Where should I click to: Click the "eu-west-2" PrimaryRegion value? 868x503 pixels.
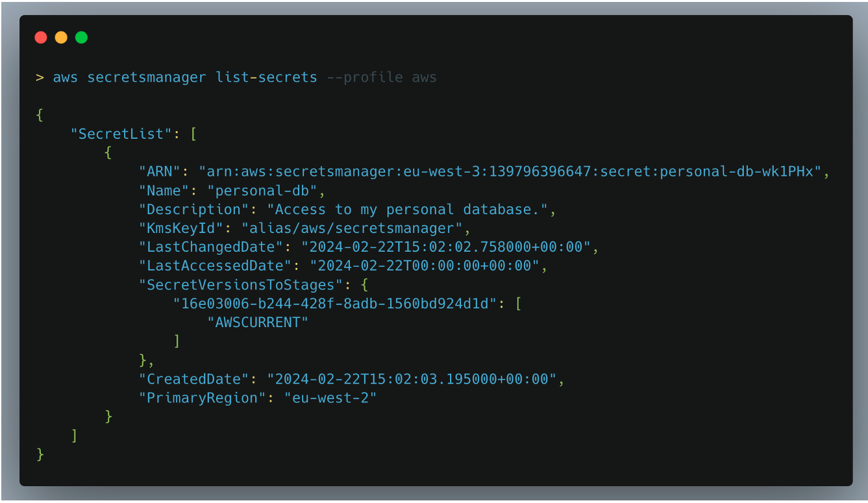pyautogui.click(x=330, y=398)
